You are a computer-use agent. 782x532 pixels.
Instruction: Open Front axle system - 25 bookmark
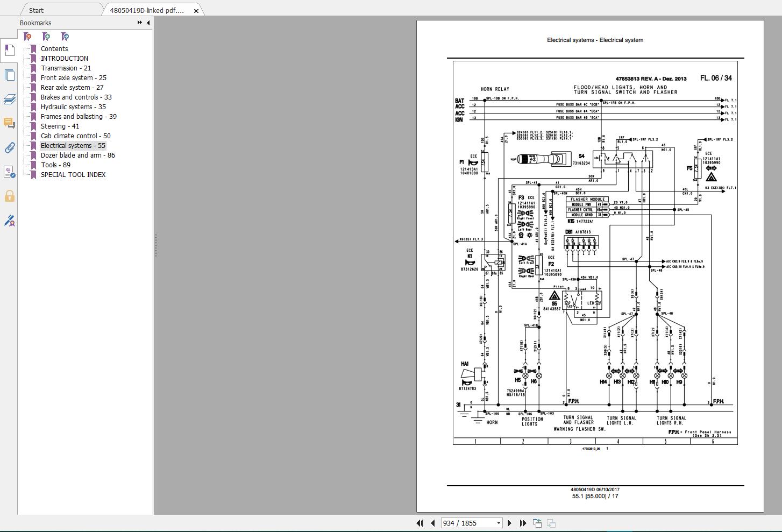click(x=74, y=77)
